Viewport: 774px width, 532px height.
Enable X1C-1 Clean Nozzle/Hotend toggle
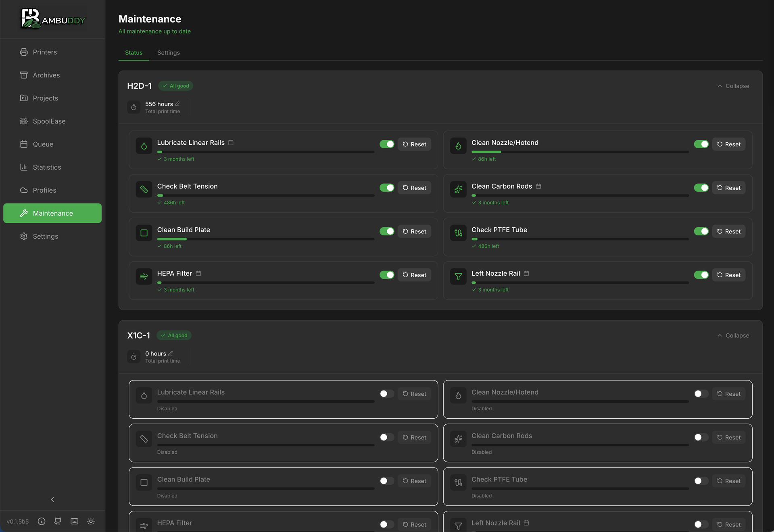(x=701, y=394)
